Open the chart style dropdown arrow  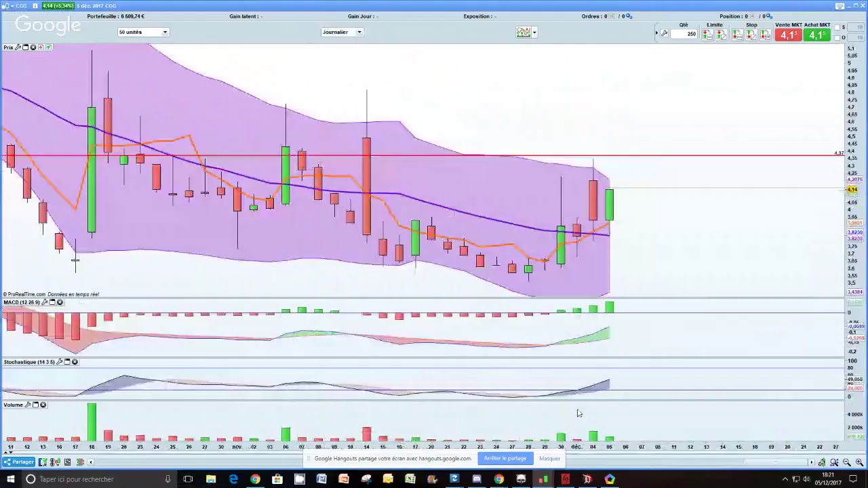click(x=534, y=32)
